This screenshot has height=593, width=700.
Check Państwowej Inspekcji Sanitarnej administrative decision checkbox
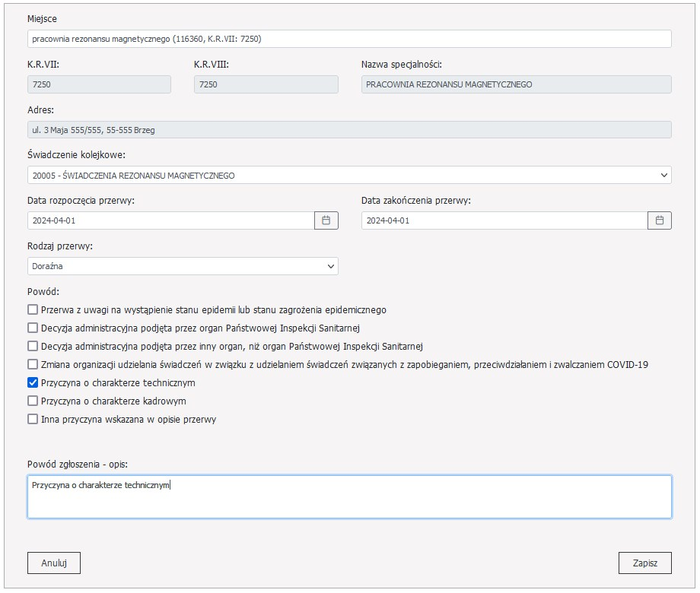pos(33,328)
